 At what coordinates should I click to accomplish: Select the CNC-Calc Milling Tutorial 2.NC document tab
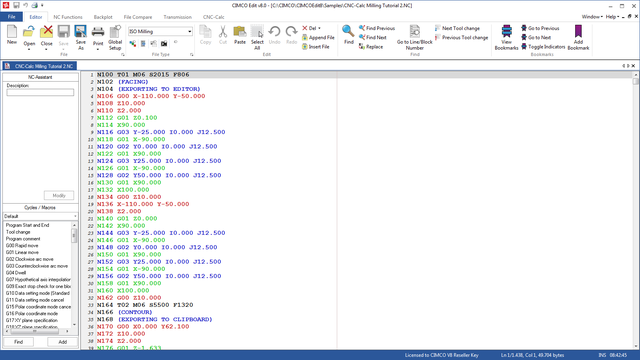[x=40, y=66]
